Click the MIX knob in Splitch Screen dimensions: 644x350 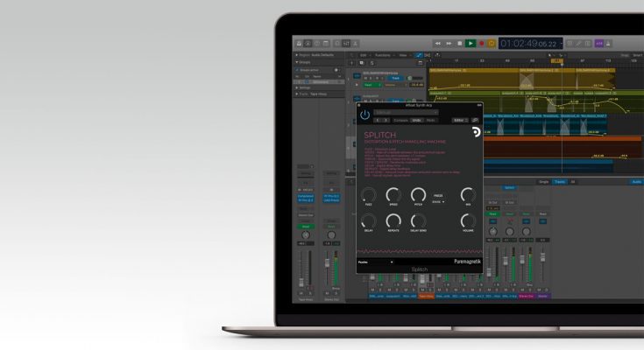pyautogui.click(x=468, y=195)
